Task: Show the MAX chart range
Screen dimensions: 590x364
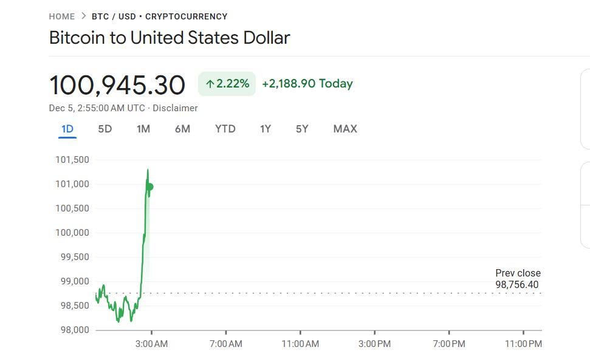Action: [345, 129]
